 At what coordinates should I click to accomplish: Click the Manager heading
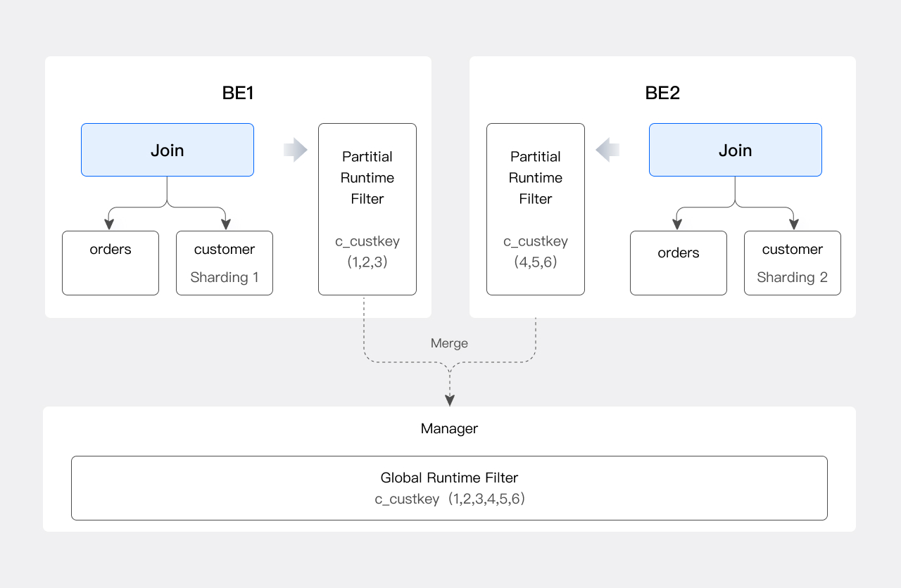[449, 428]
